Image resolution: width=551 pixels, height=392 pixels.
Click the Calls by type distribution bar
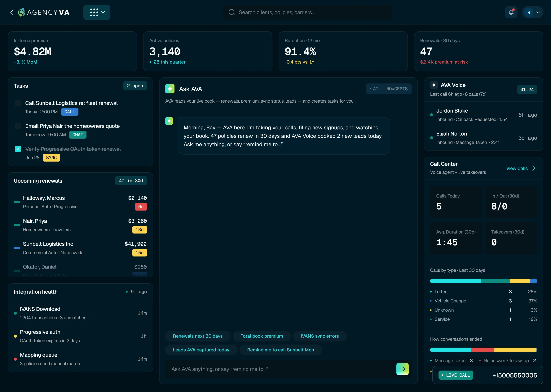click(x=483, y=281)
